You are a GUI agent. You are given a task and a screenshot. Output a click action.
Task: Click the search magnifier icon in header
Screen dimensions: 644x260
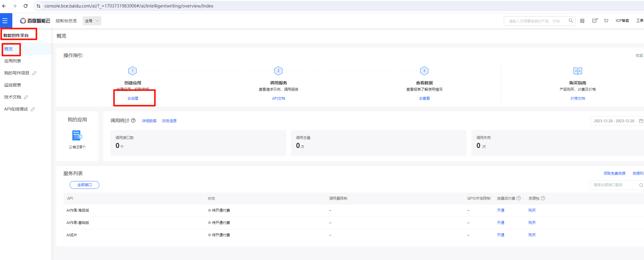[571, 21]
